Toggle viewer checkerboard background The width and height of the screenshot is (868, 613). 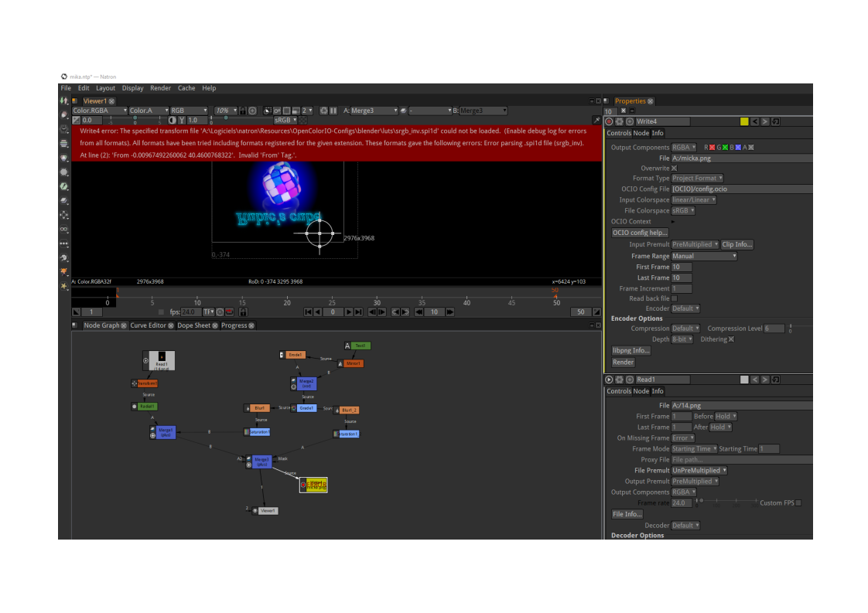[x=303, y=120]
